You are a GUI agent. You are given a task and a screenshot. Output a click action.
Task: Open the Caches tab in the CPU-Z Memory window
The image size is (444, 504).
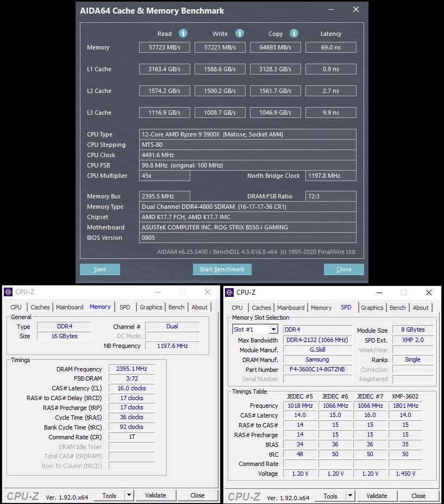coord(40,307)
